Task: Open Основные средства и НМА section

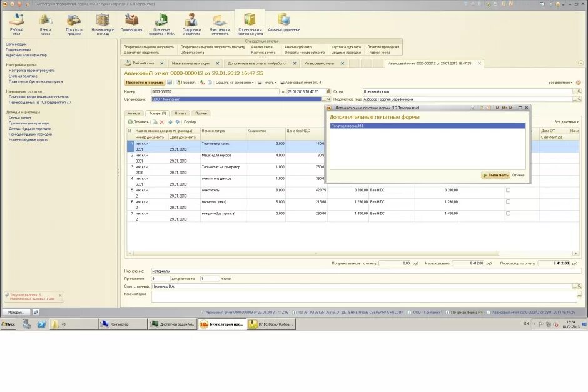Action: click(x=161, y=24)
